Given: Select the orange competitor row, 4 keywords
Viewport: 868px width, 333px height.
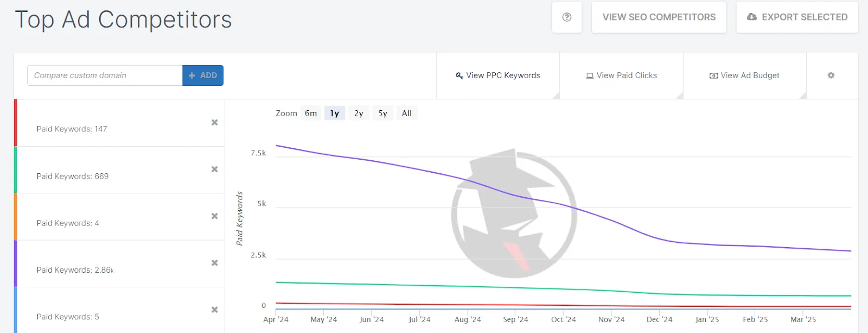Looking at the screenshot, I should [119, 217].
